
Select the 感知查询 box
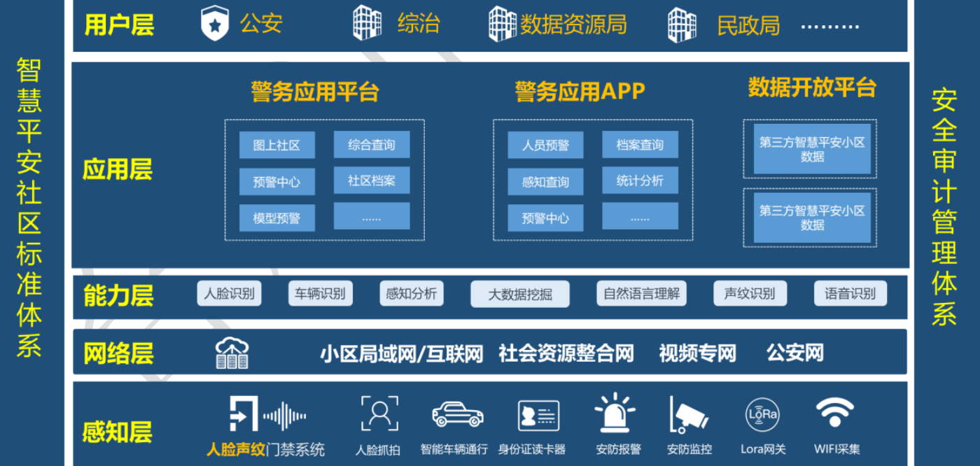(x=545, y=182)
